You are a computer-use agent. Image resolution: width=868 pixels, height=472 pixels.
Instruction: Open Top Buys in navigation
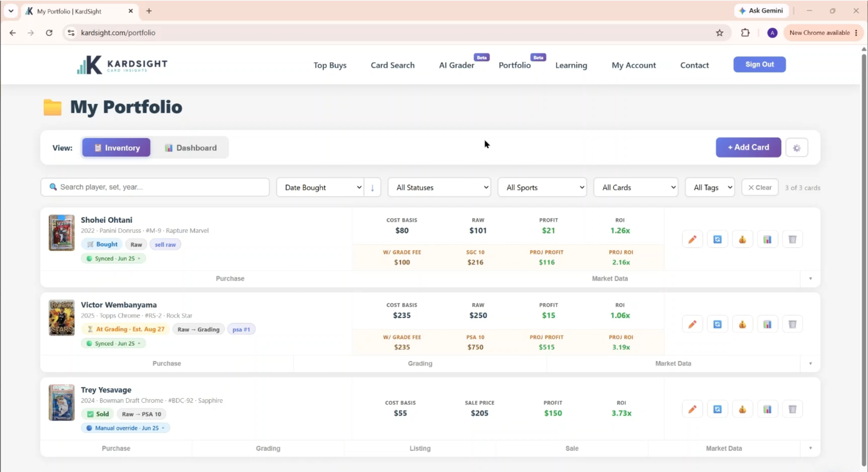coord(330,65)
